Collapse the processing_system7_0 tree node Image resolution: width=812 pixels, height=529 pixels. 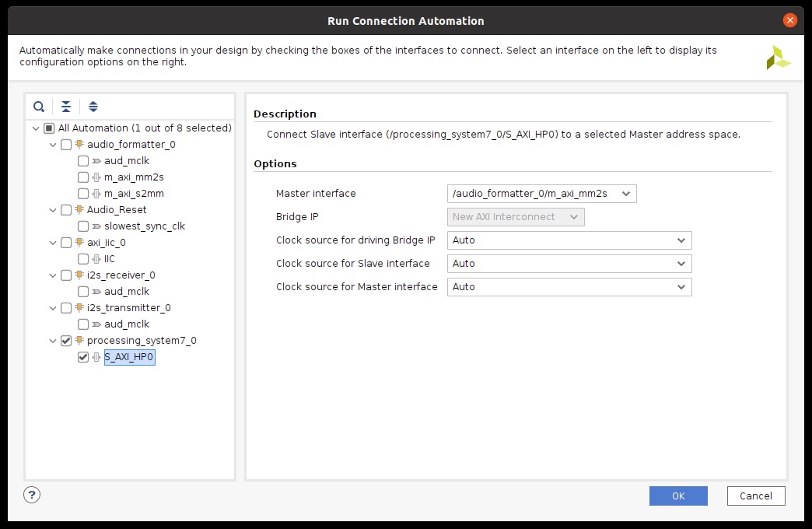53,341
